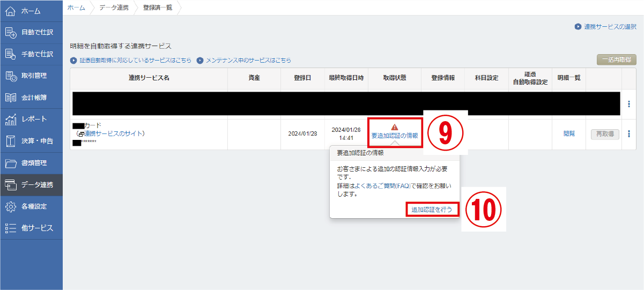Click the 各種設定 gear icon
This screenshot has height=290, width=644.
pyautogui.click(x=11, y=206)
